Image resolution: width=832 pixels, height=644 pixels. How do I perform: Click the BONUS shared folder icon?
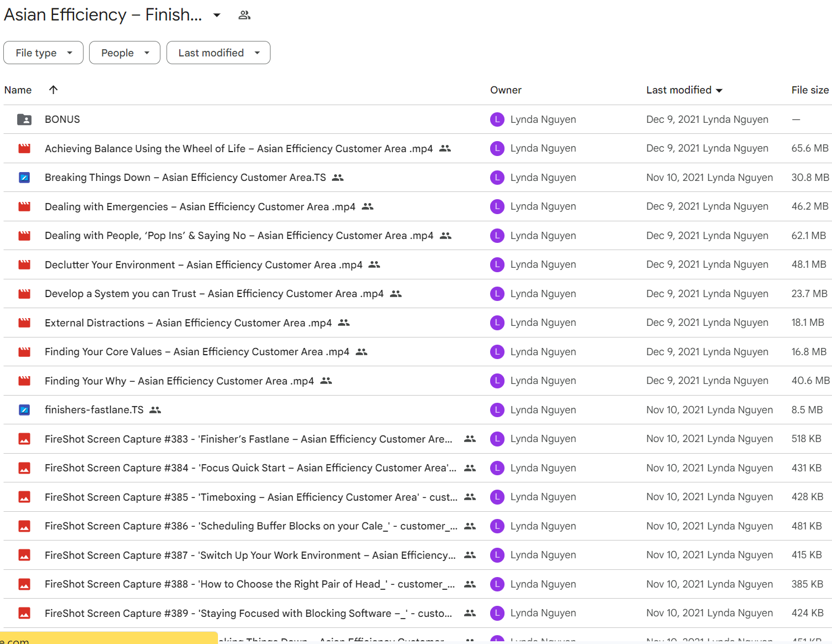[24, 120]
